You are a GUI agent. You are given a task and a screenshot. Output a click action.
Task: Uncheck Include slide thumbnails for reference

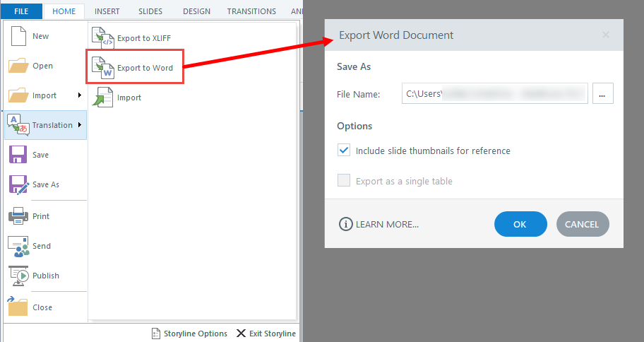tap(344, 151)
